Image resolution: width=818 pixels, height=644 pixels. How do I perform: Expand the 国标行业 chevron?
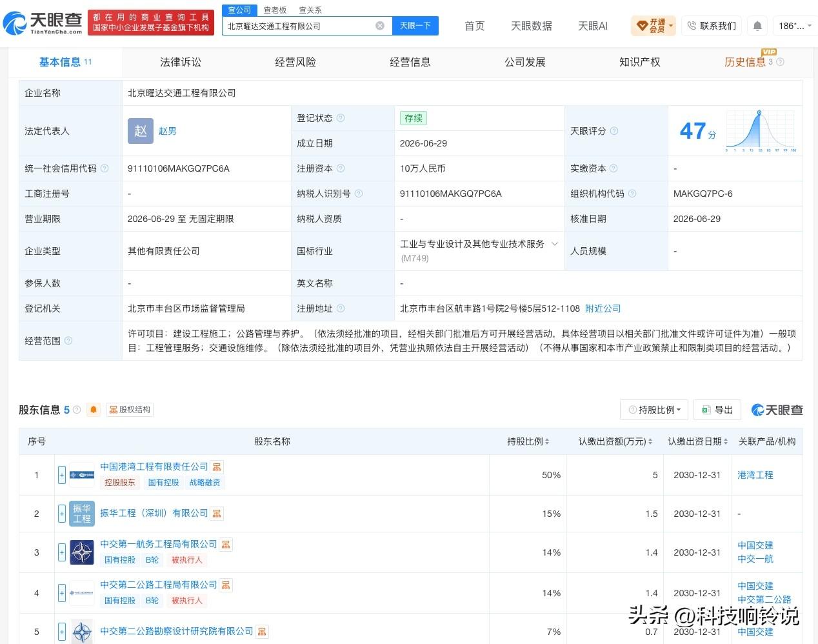point(555,244)
